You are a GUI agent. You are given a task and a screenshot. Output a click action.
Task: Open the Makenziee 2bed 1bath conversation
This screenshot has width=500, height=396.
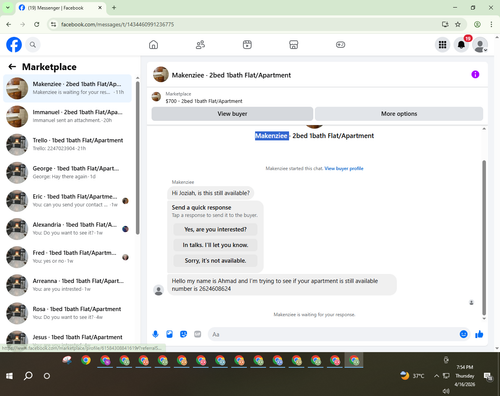(67, 88)
